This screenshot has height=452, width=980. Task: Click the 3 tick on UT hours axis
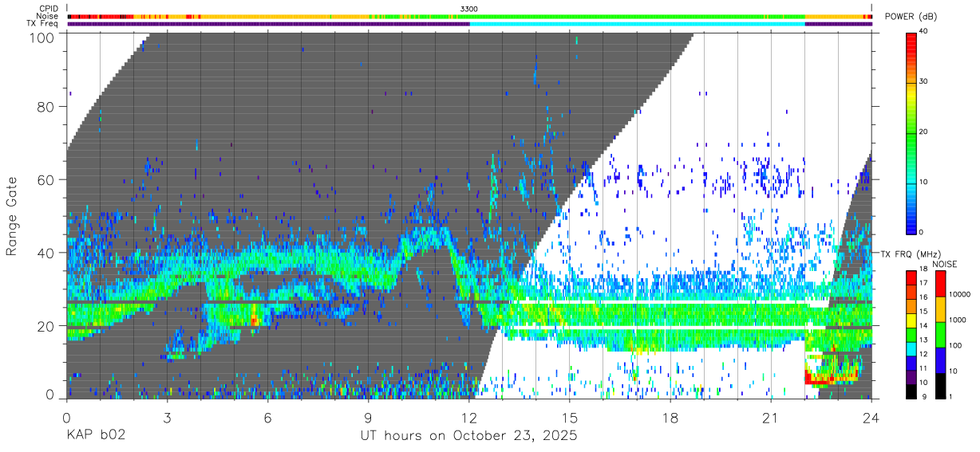[x=168, y=418]
